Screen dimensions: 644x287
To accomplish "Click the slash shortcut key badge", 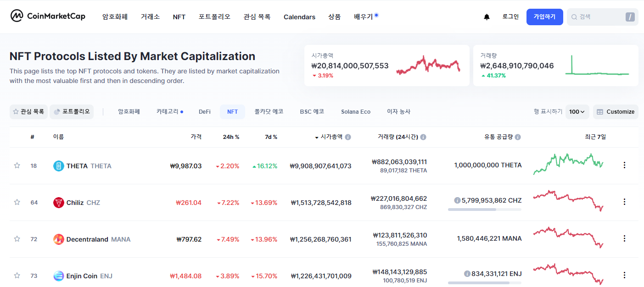I will [630, 17].
